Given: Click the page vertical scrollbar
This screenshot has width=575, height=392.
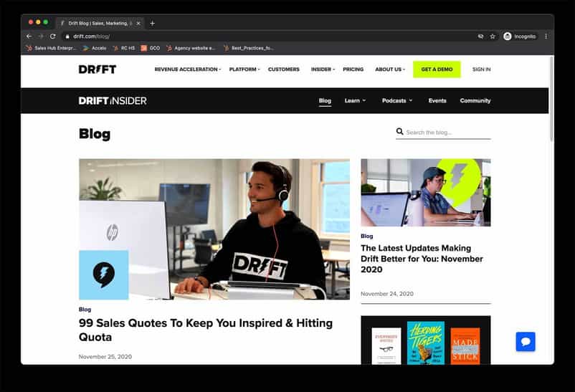Looking at the screenshot, I should click(551, 99).
